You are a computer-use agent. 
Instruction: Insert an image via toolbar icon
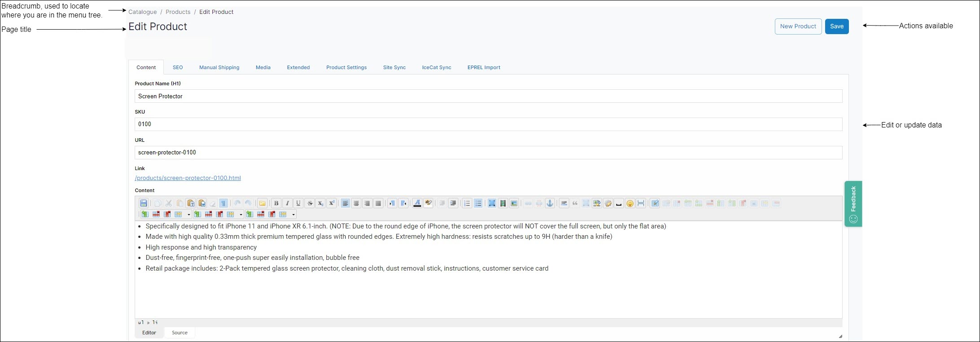point(514,203)
